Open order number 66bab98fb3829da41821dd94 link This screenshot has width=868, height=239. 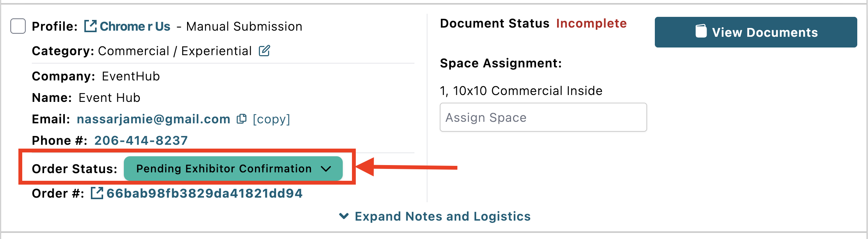pos(204,193)
